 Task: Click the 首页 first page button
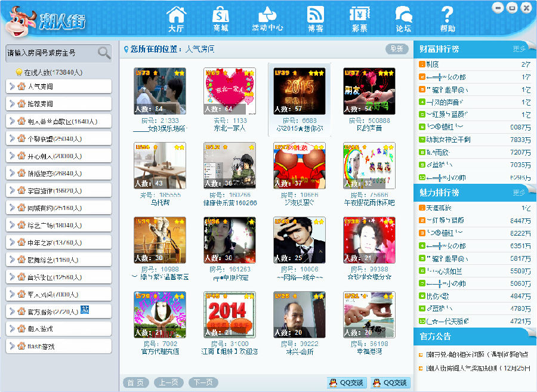pyautogui.click(x=135, y=382)
